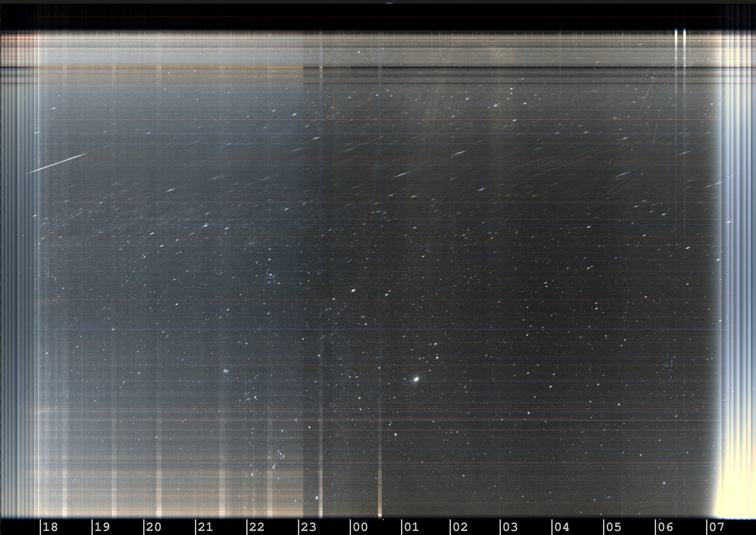This screenshot has height=535, width=756.
Task: Click the 06 hour timeline label
Action: 665,527
